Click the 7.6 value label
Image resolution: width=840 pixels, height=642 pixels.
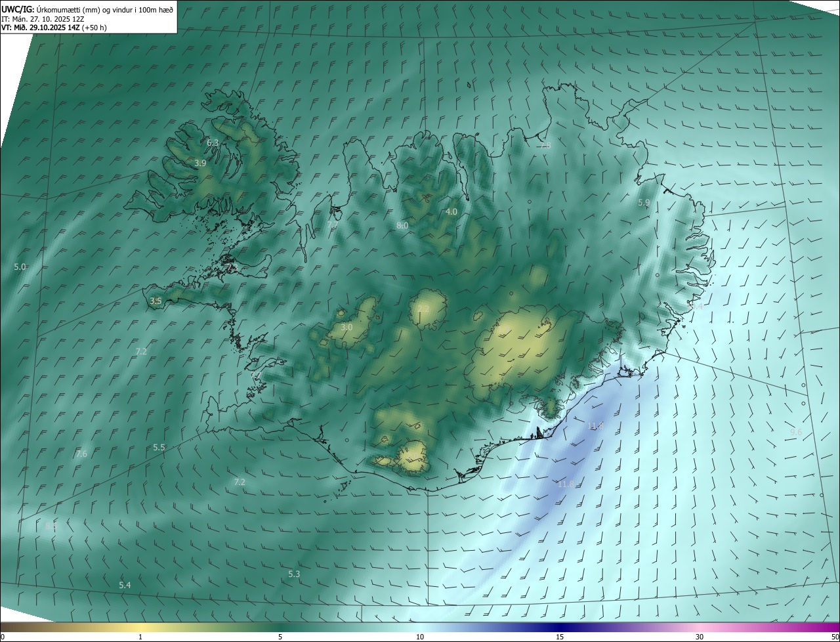click(81, 454)
